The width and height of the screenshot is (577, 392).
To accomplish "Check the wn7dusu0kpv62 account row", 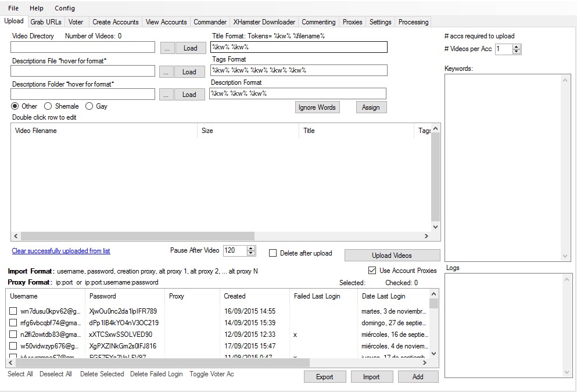I will [13, 311].
